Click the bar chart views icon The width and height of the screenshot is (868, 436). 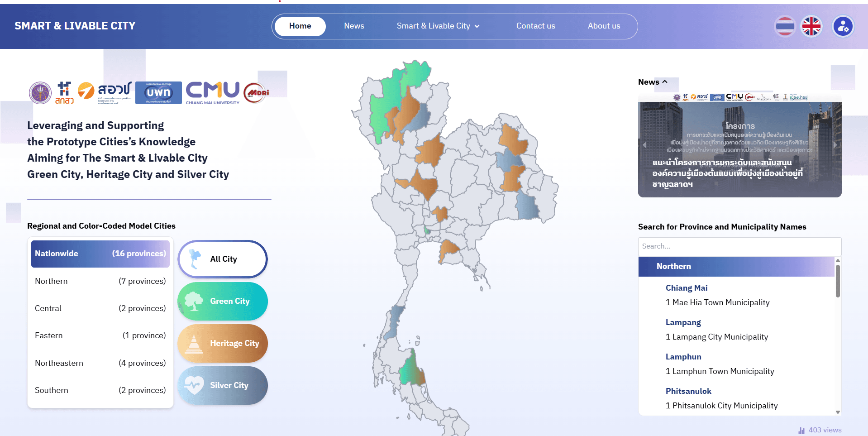801,430
